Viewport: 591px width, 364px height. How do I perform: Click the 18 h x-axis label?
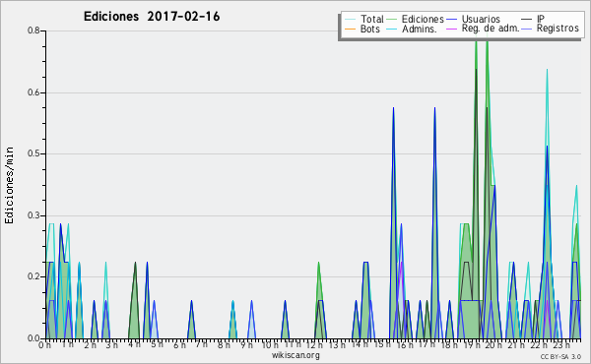pos(449,345)
